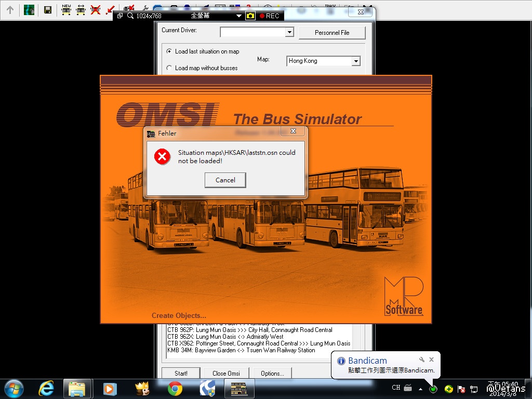Click the Bandicam window-mode rectangle icon
Image resolution: width=532 pixels, height=399 pixels.
[x=120, y=16]
